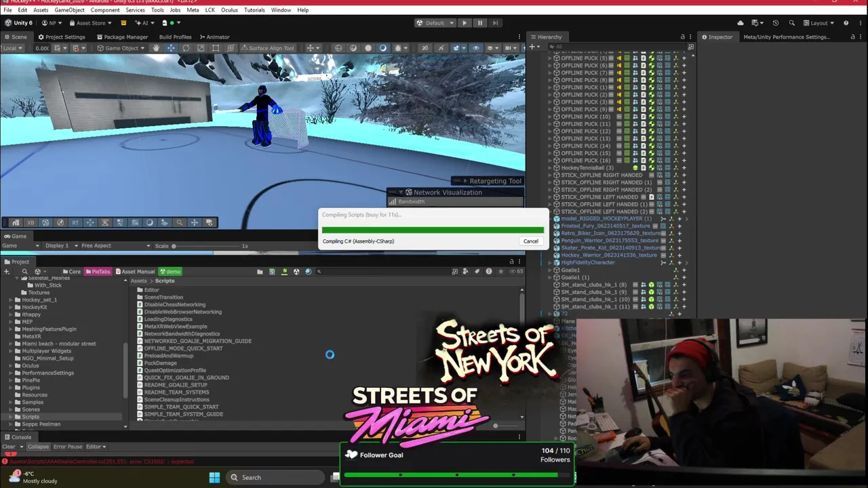
Task: Click the Project panel create plus icon
Action: point(6,272)
